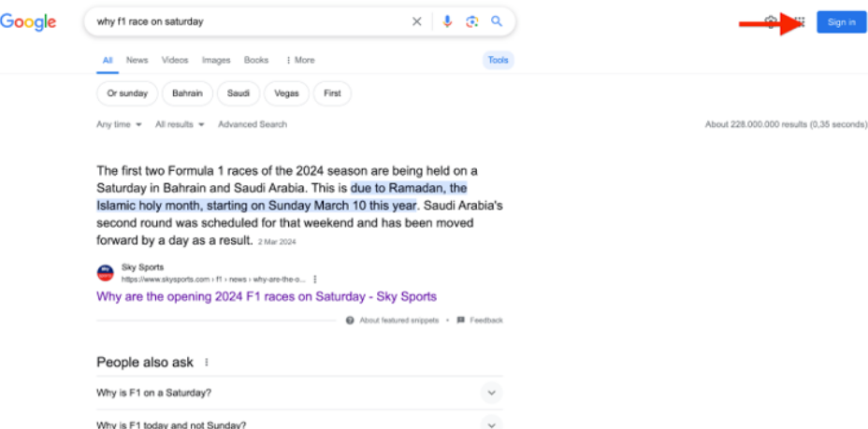Open the Sky Sports result options menu
The width and height of the screenshot is (868, 429).
[315, 279]
